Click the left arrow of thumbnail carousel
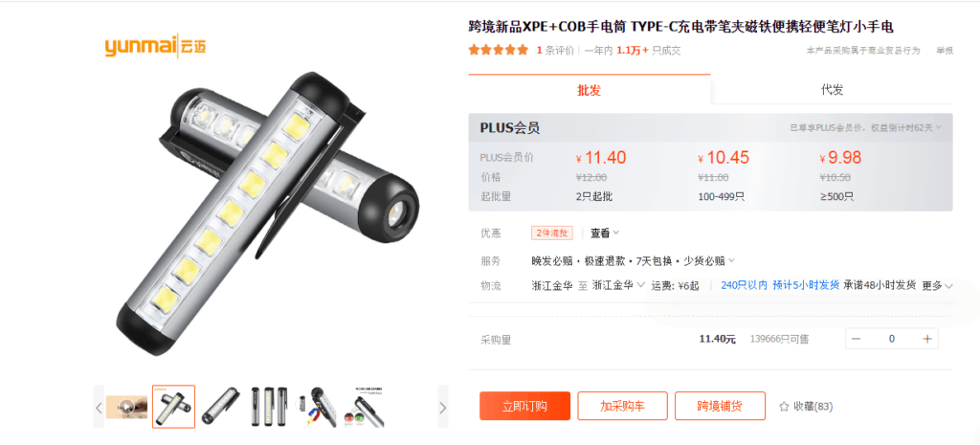This screenshot has width=980, height=445. pyautogui.click(x=99, y=408)
